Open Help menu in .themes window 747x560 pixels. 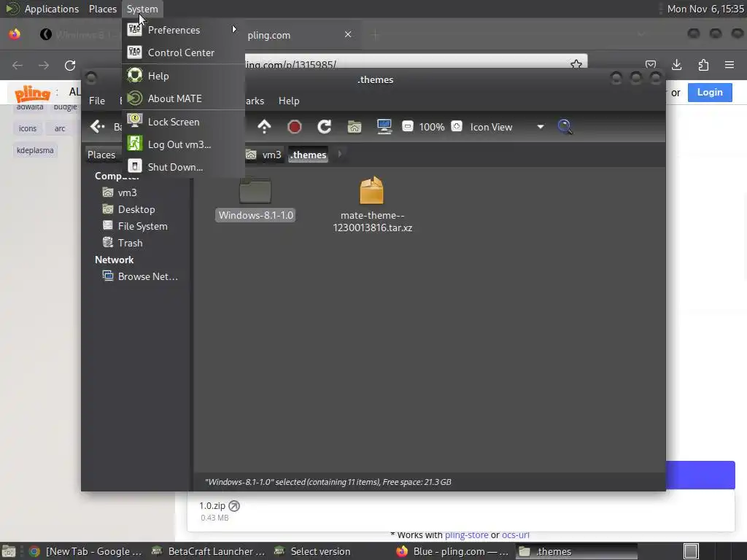coord(289,101)
